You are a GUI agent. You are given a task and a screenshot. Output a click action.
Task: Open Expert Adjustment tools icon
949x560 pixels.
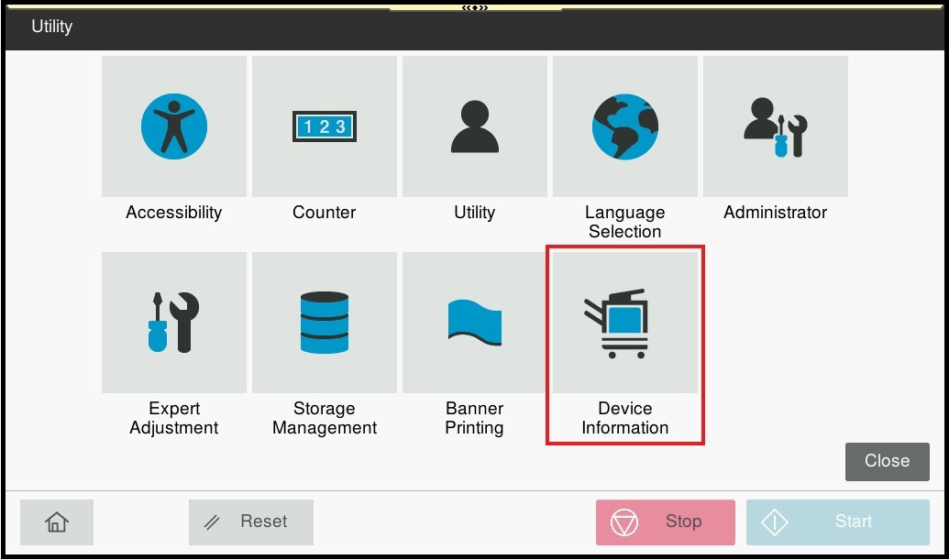click(x=174, y=323)
